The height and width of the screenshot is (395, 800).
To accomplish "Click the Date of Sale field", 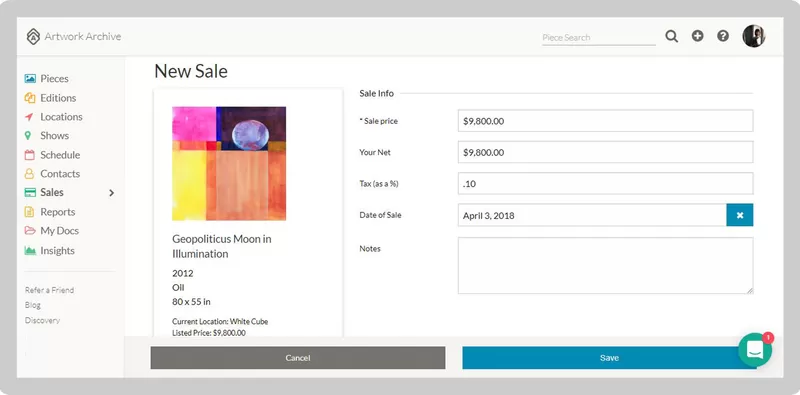I will coord(592,215).
